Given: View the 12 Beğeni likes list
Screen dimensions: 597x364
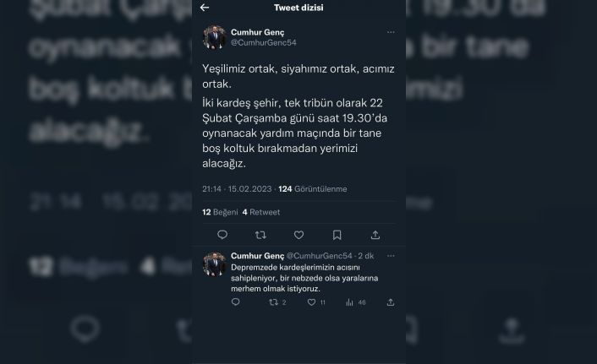Looking at the screenshot, I should click(x=220, y=212).
